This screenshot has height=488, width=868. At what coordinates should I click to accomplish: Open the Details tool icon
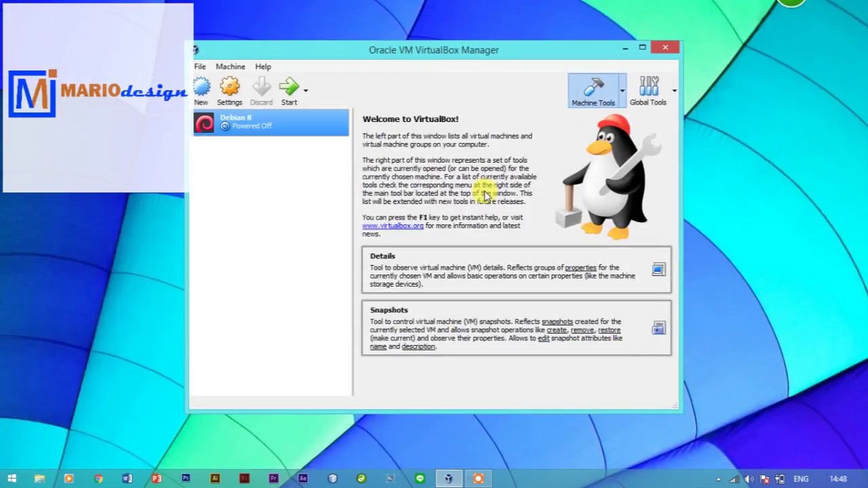pos(658,270)
